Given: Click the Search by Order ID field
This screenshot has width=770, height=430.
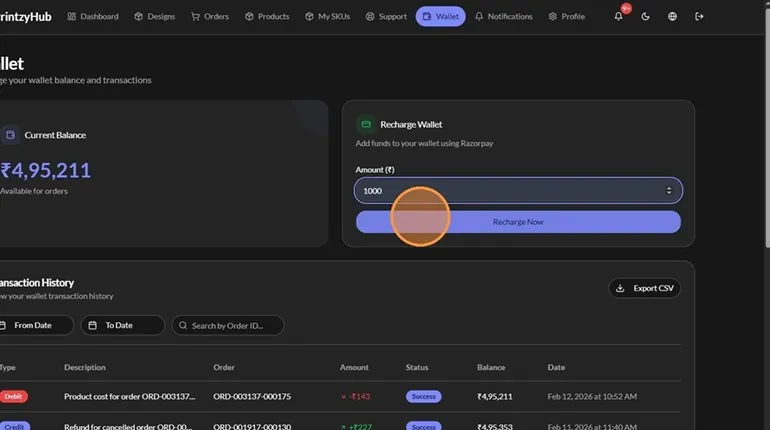Looking at the screenshot, I should pyautogui.click(x=228, y=325).
